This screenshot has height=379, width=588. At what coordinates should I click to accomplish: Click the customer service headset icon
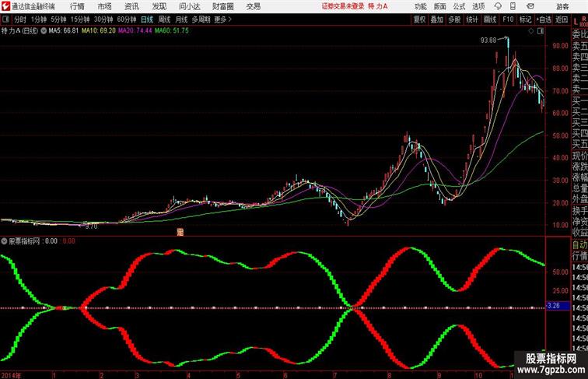[498, 6]
